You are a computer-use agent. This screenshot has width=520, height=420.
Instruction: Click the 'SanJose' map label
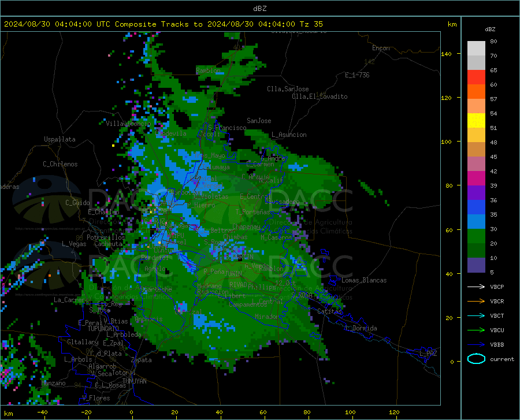pos(259,121)
